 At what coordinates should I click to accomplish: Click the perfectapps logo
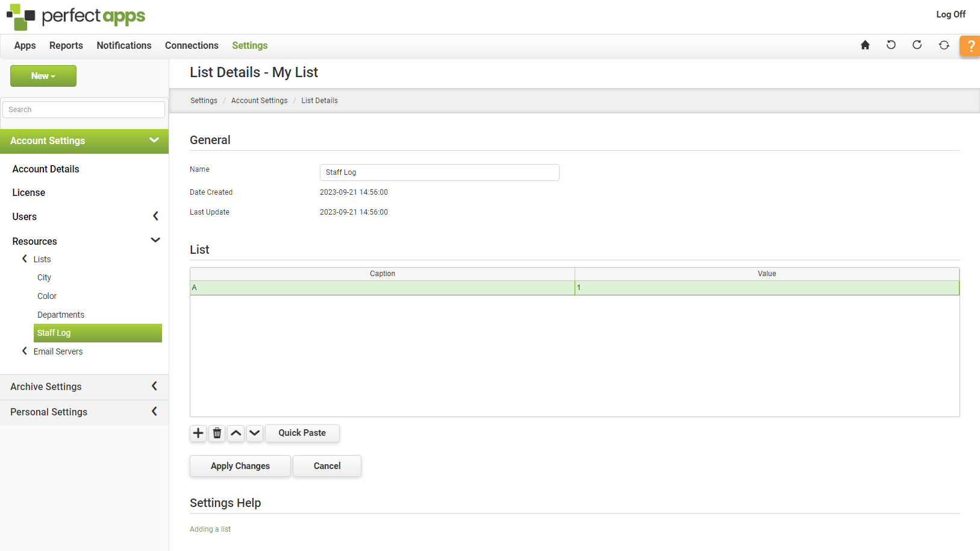[x=76, y=17]
